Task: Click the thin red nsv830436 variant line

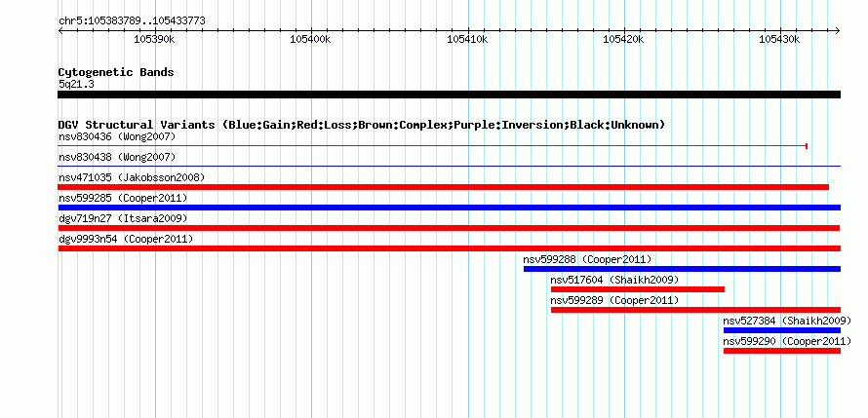Action: point(432,146)
